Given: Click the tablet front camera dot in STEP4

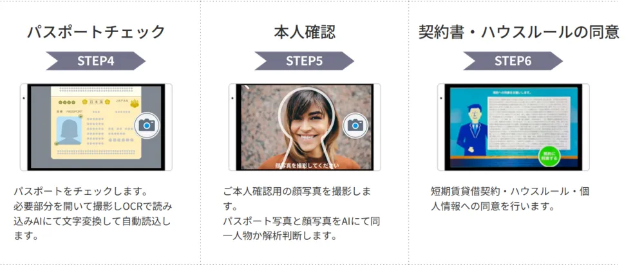Looking at the screenshot, I should (x=24, y=98).
